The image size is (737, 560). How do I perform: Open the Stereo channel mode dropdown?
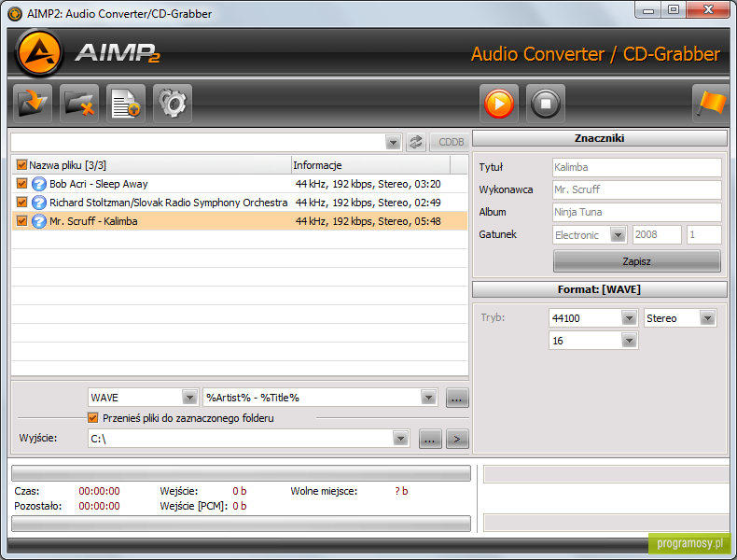[707, 318]
